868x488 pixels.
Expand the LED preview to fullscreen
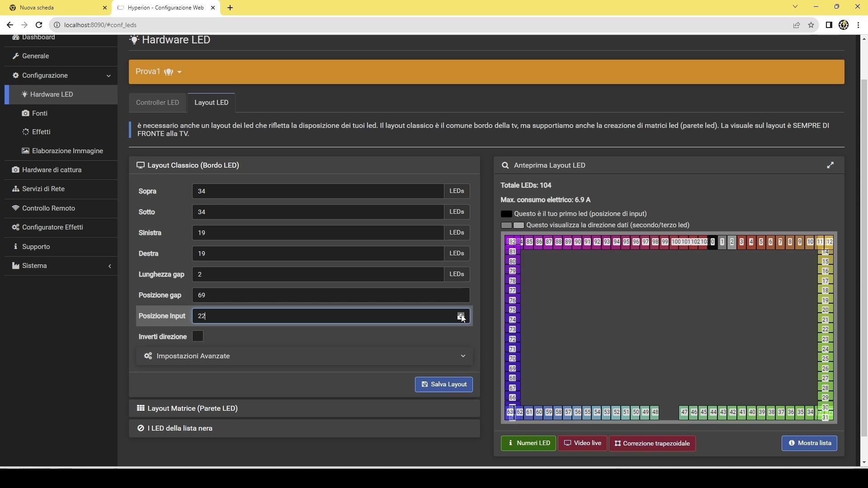[x=831, y=165]
